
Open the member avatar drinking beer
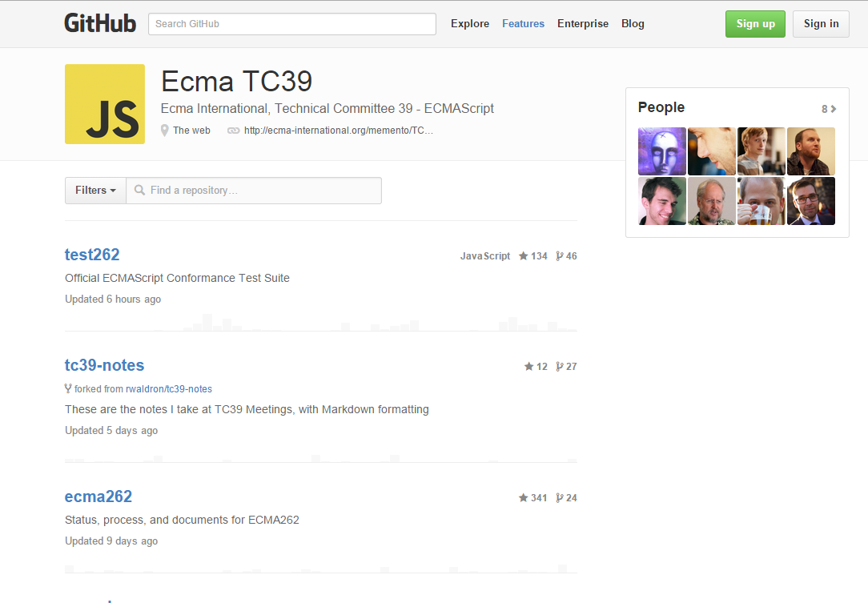click(762, 201)
